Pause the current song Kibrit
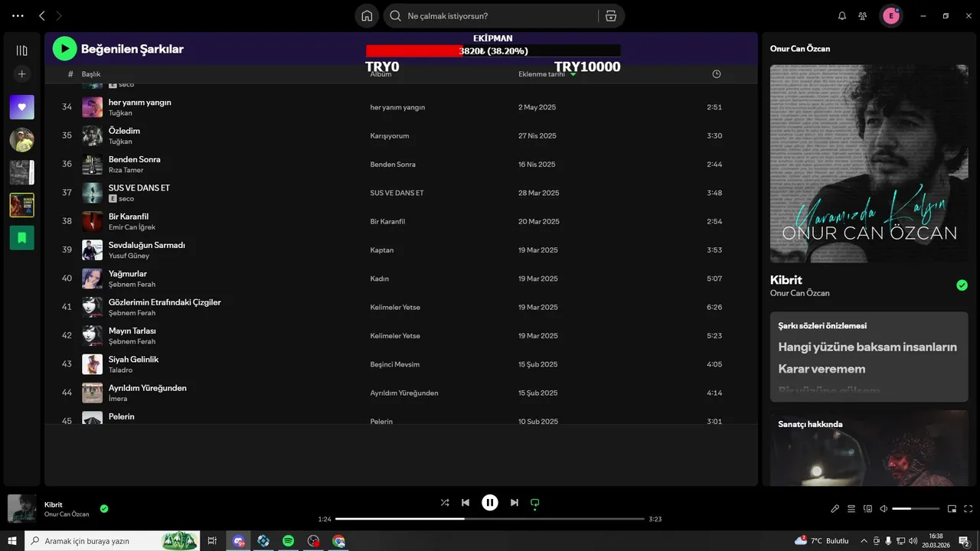 (x=490, y=503)
